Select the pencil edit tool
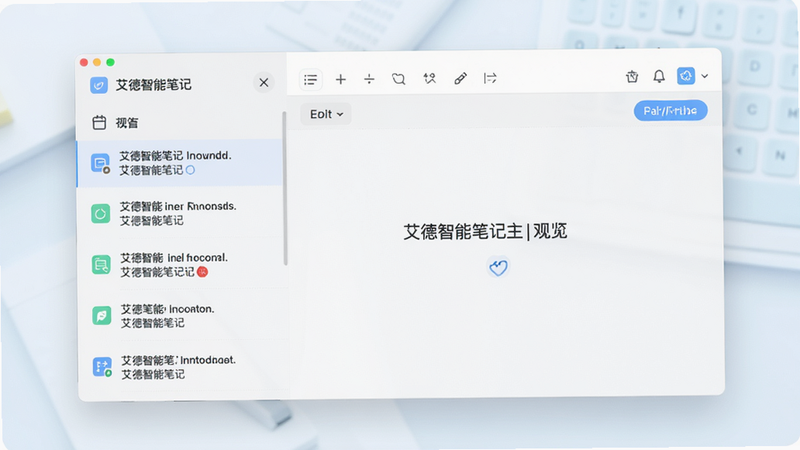The height and width of the screenshot is (450, 800). [460, 78]
